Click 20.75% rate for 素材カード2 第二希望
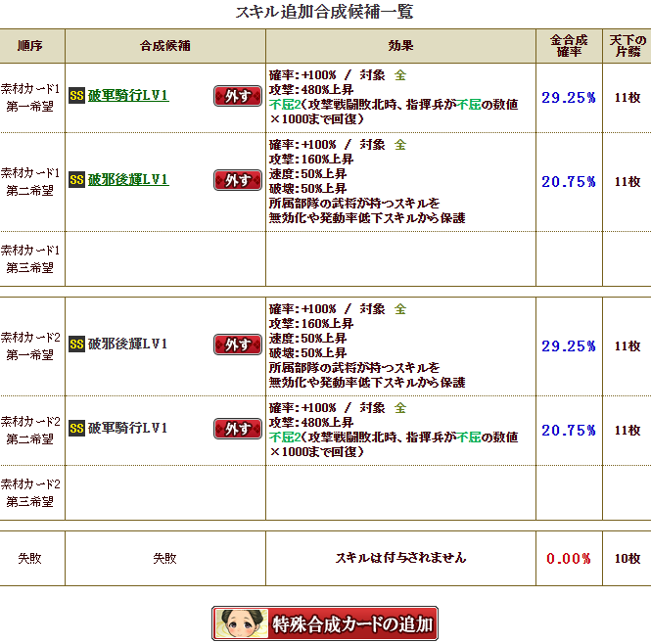Viewport: 651px width, 644px height. click(569, 431)
